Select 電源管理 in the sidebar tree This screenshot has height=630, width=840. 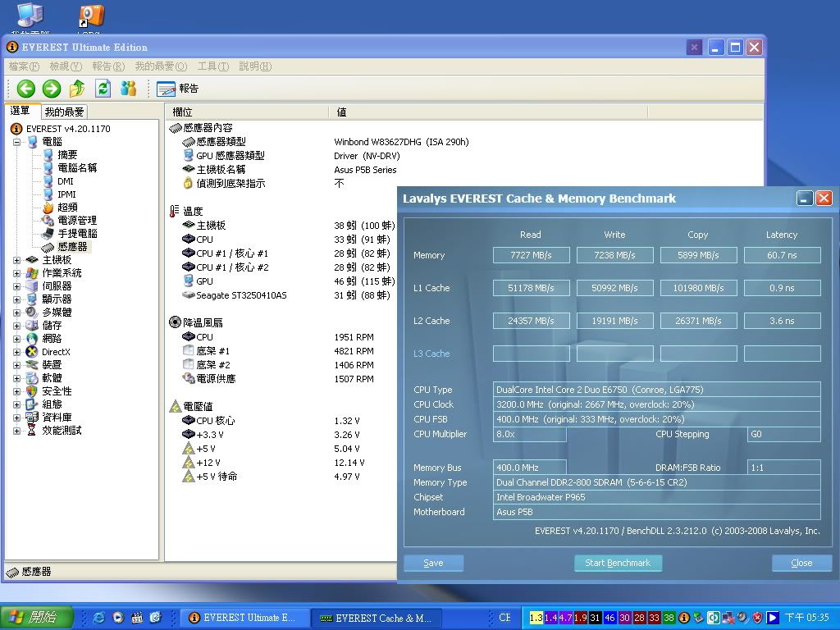click(76, 221)
